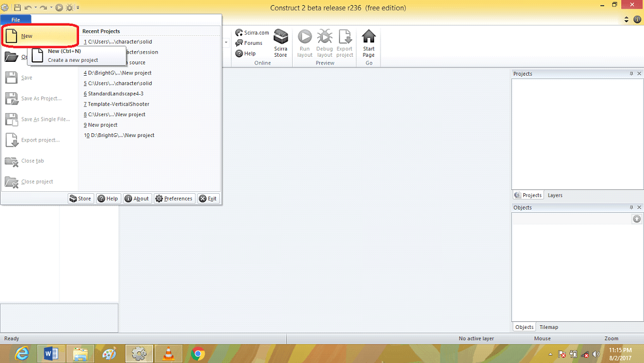644x363 pixels.
Task: Click the Construct 2 gear application icon
Action: 5,8
